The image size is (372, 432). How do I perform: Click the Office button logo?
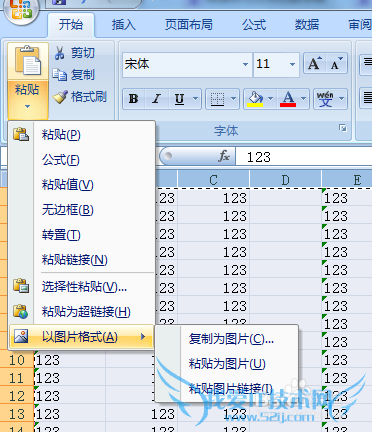tap(21, 10)
